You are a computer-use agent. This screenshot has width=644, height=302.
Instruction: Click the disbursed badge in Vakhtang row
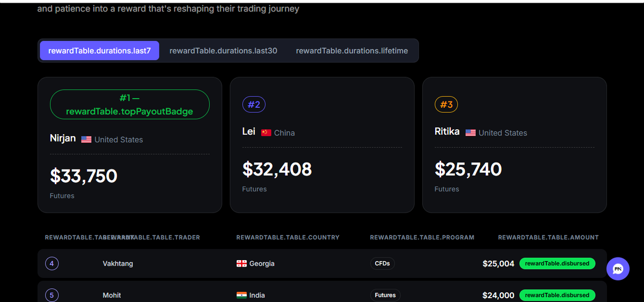557,263
